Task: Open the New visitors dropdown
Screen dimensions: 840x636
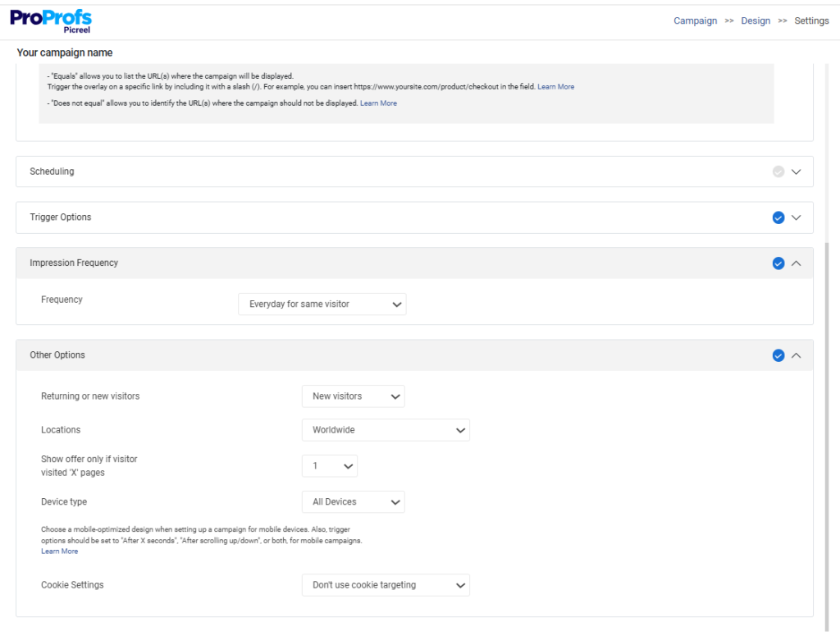Action: click(x=353, y=396)
